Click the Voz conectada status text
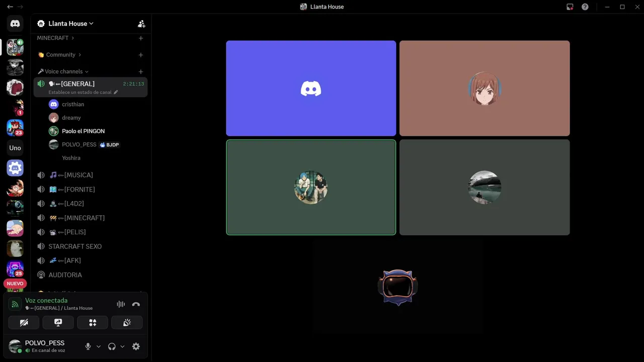The width and height of the screenshot is (644, 362). (46, 300)
